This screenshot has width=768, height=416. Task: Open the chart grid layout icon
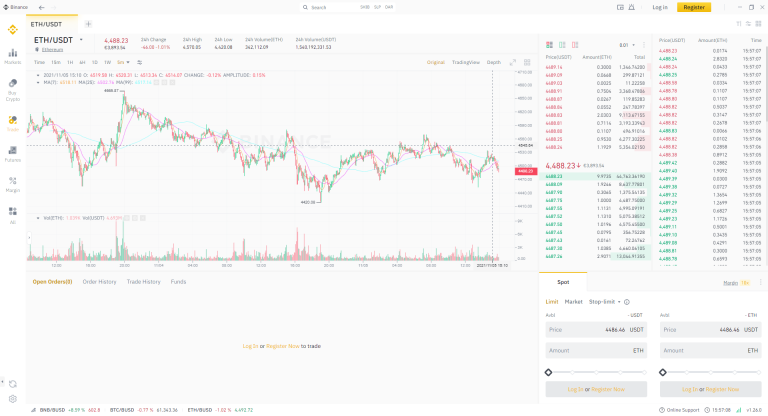(527, 62)
